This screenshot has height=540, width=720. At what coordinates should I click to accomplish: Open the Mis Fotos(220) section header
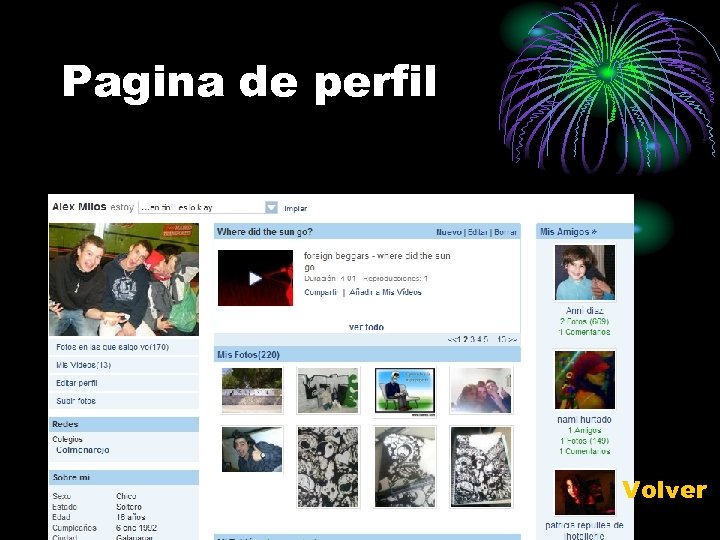[x=248, y=354]
